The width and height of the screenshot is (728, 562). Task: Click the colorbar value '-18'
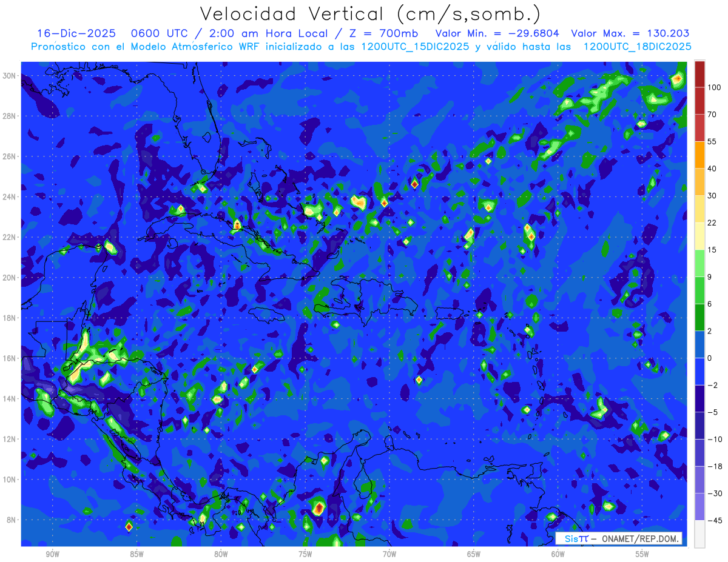coord(714,466)
